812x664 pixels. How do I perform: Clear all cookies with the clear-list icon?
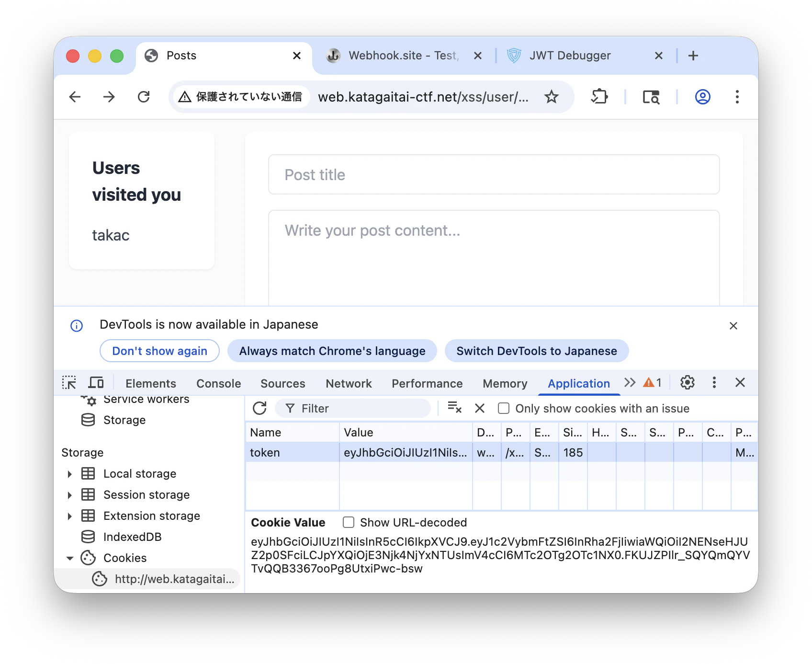pos(454,408)
